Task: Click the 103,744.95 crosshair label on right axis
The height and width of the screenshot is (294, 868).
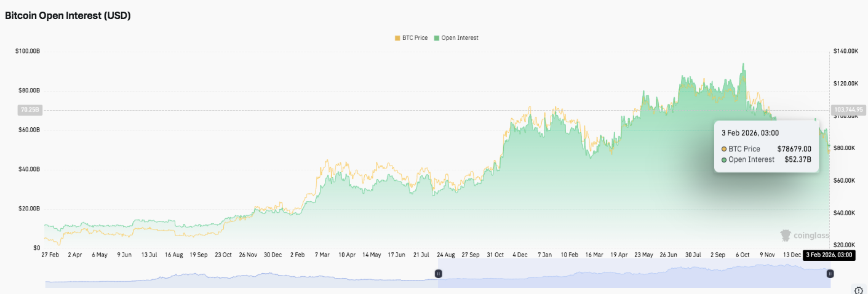Action: 848,111
